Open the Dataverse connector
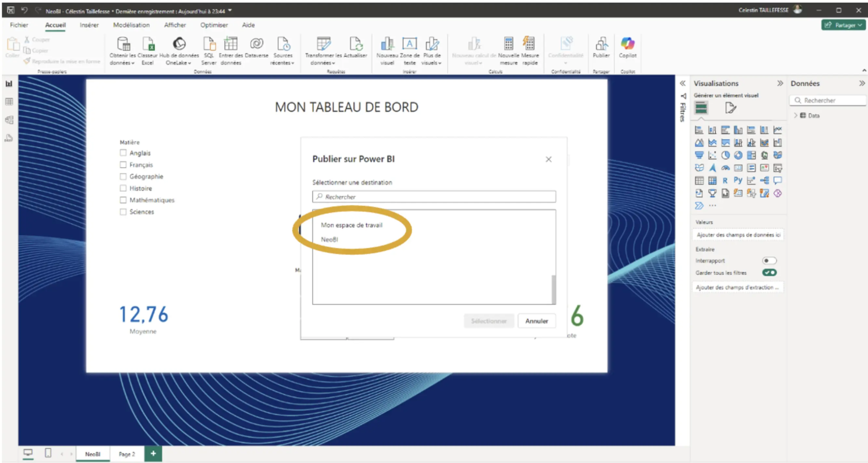The image size is (868, 463). 256,48
